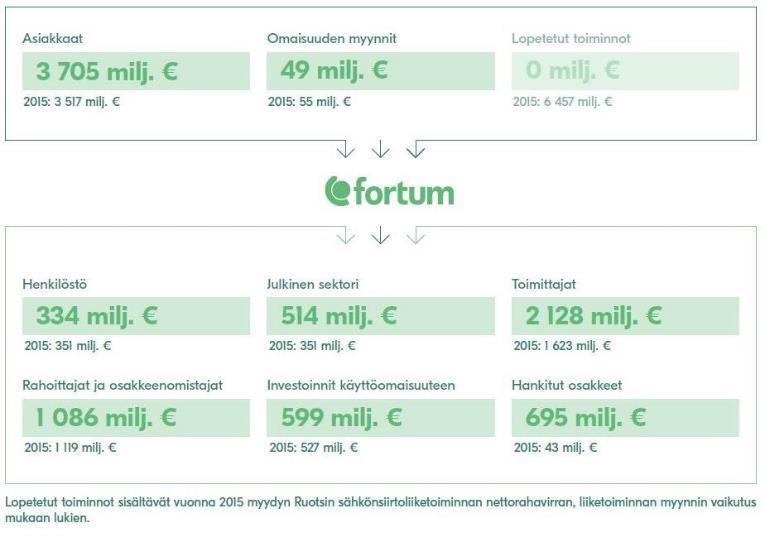Click the faded left arrow below logo
The image size is (765, 542).
coord(345,235)
